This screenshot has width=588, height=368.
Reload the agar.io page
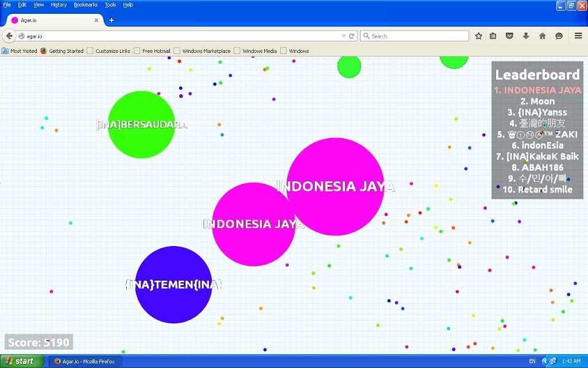pyautogui.click(x=352, y=36)
